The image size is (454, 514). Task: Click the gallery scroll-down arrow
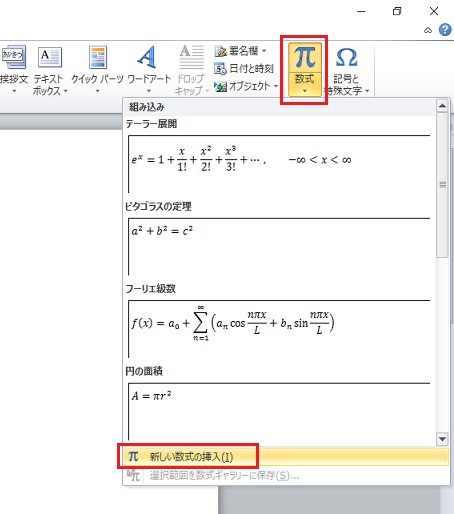442,439
